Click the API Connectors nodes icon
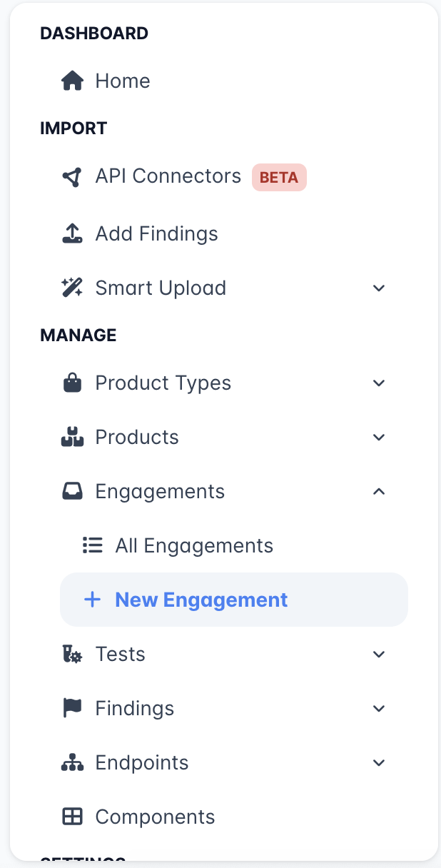The height and width of the screenshot is (868, 441). [73, 177]
